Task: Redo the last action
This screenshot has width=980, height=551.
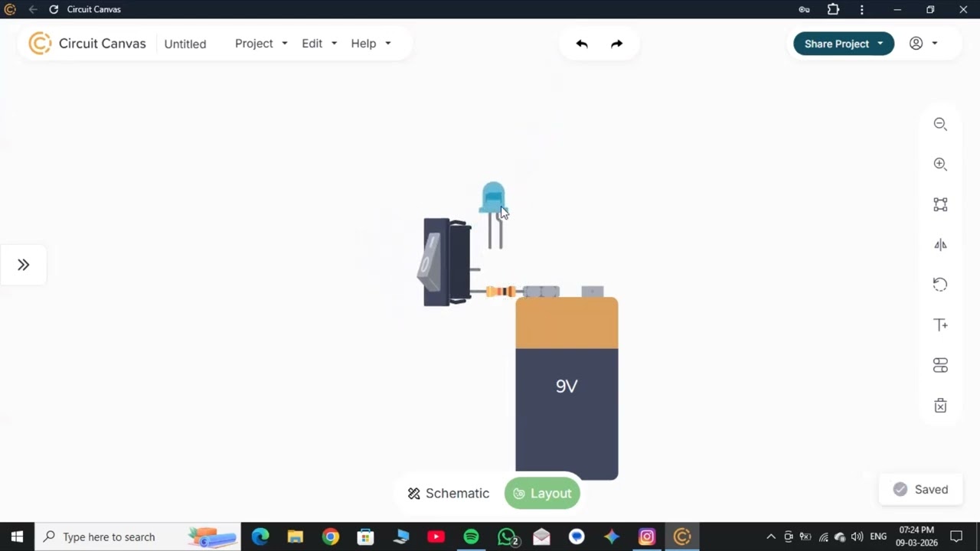Action: tap(616, 44)
